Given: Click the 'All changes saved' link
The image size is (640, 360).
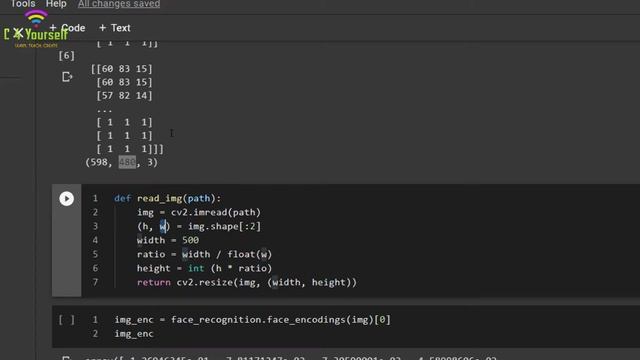Looking at the screenshot, I should click(119, 4).
